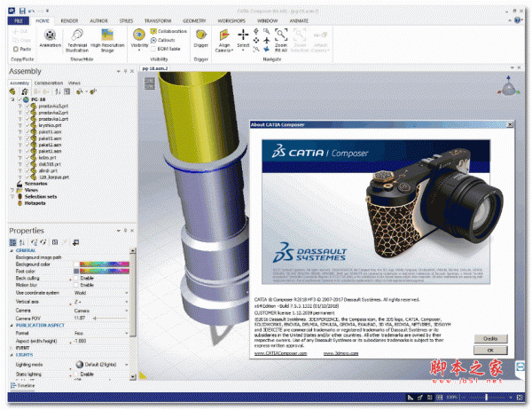The height and width of the screenshot is (410, 532).
Task: Click the airplane fly-through navigate icon
Action: point(267,41)
